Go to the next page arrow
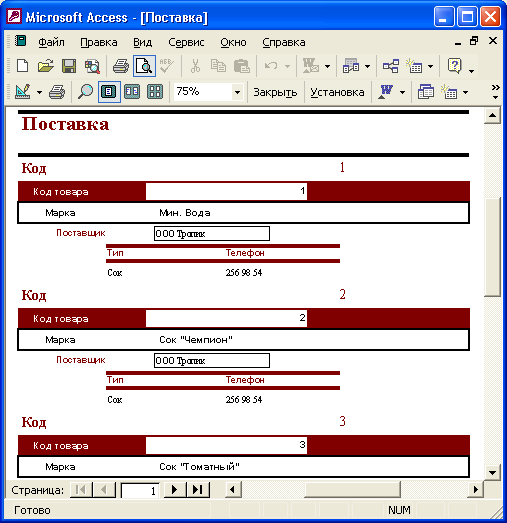The width and height of the screenshot is (507, 523). pyautogui.click(x=174, y=490)
